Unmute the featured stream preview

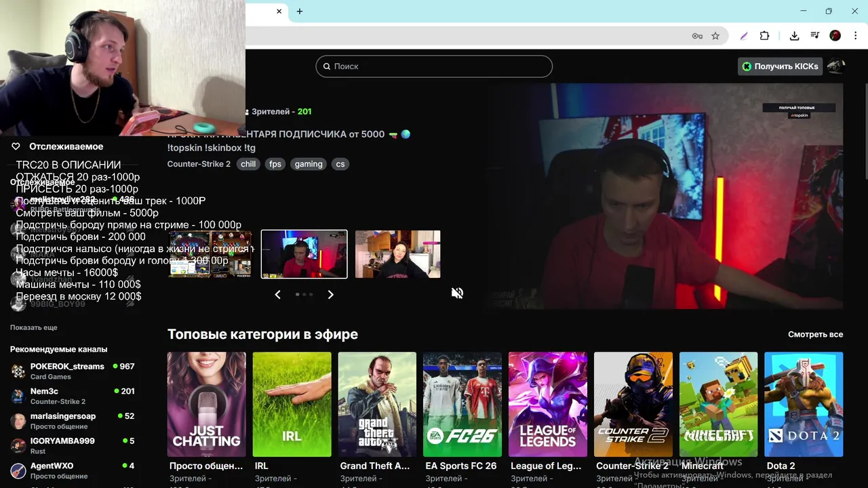click(x=458, y=293)
